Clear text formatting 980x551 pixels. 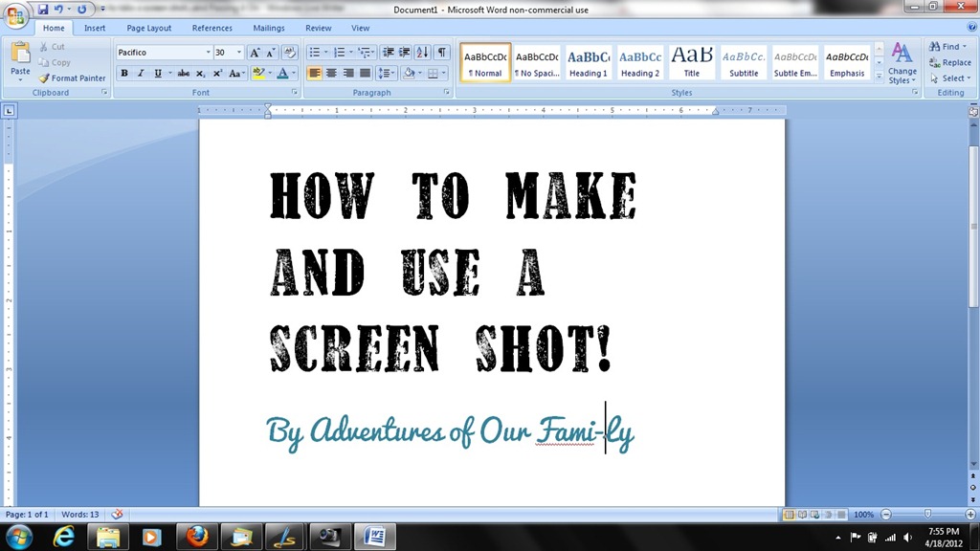tap(289, 53)
